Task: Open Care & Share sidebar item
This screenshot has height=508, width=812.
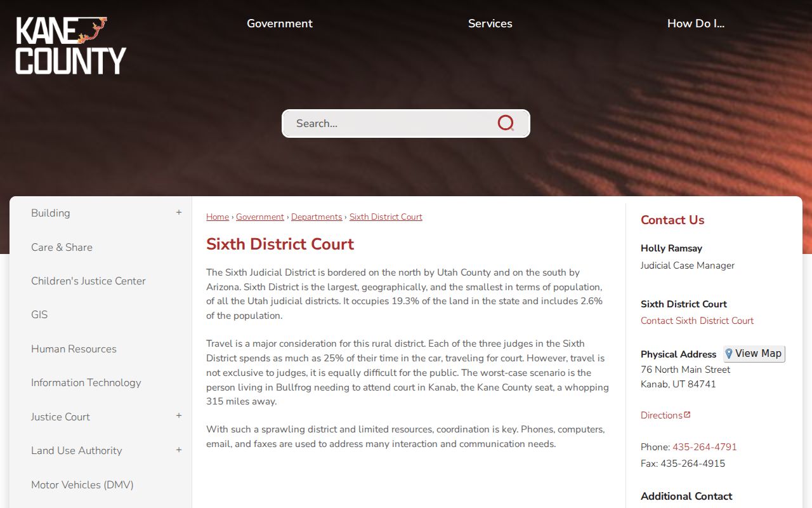Action: click(x=62, y=247)
